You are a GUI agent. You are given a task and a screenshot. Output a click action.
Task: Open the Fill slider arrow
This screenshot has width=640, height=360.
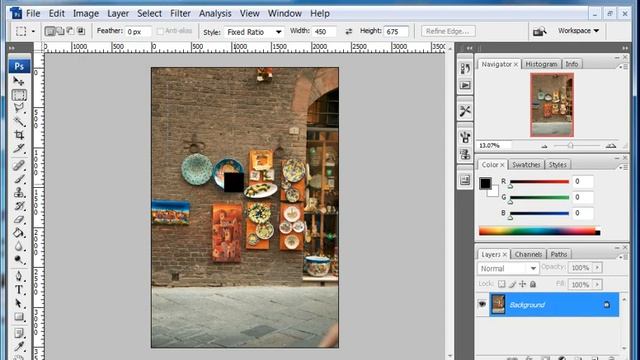(x=597, y=284)
